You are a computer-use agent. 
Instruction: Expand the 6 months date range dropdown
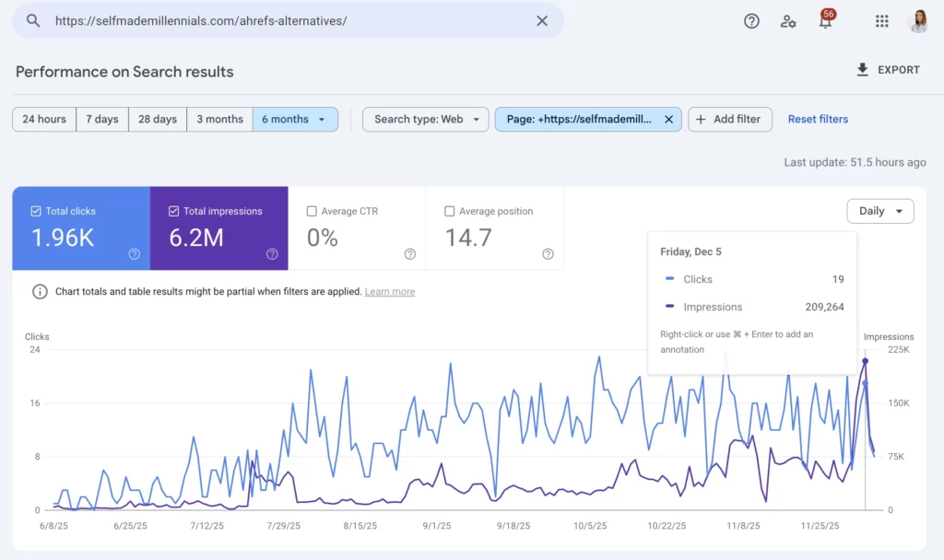click(x=295, y=119)
